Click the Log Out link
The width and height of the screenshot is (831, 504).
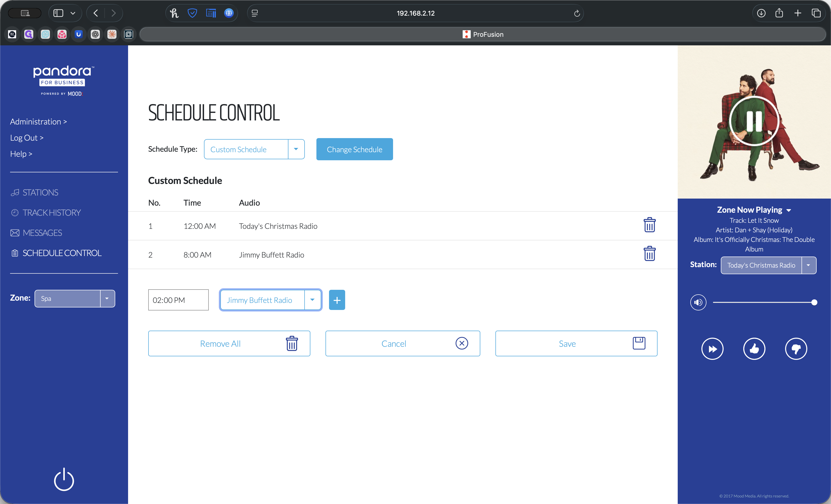coord(27,138)
